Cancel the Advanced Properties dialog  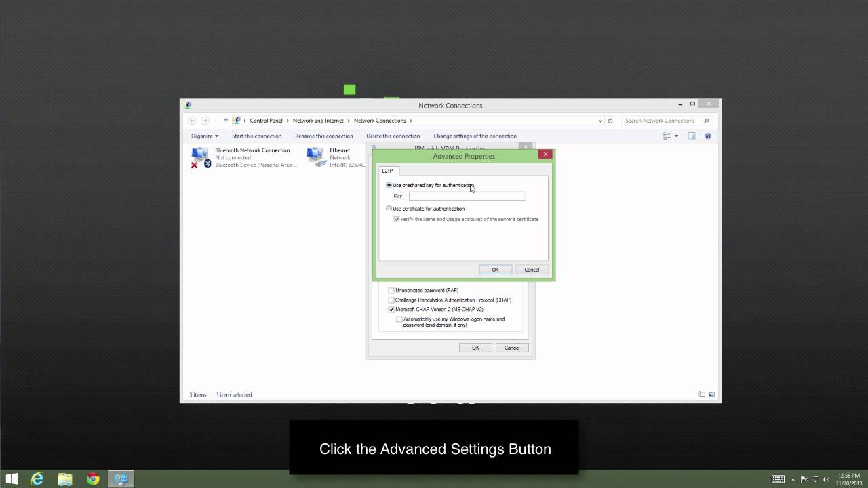(532, 270)
